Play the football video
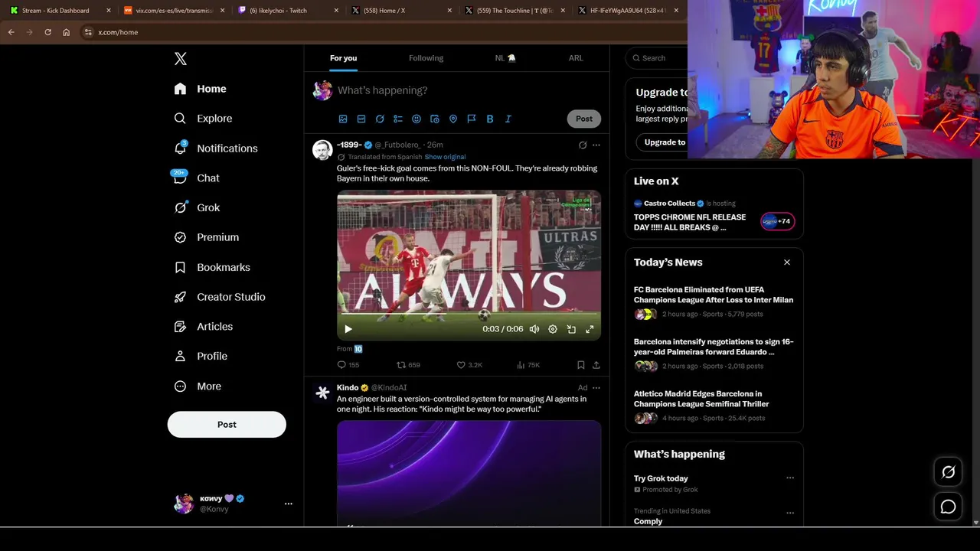Viewport: 980px width, 551px height. coord(348,329)
